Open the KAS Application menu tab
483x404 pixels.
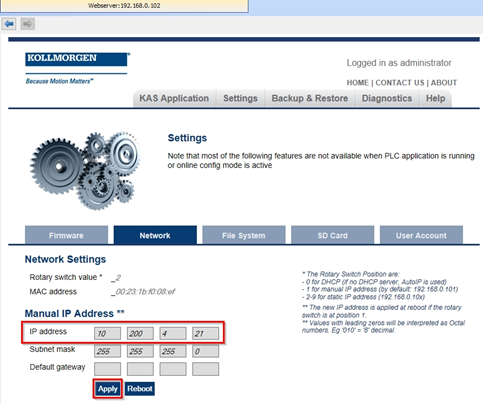coord(174,99)
